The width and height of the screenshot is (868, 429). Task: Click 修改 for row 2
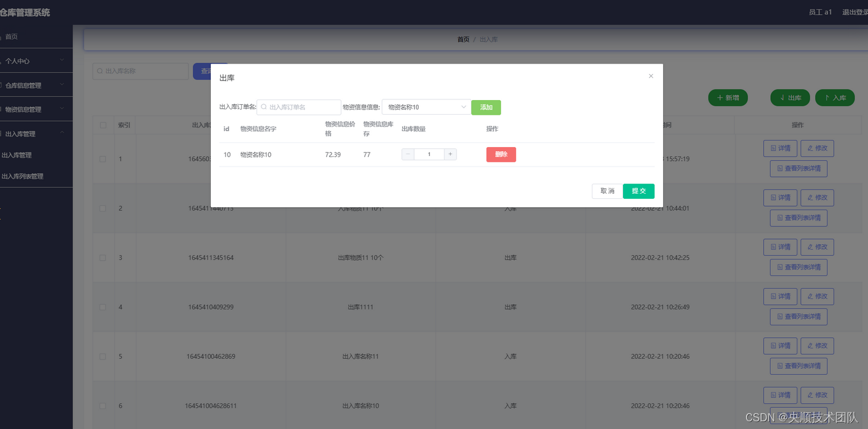817,198
